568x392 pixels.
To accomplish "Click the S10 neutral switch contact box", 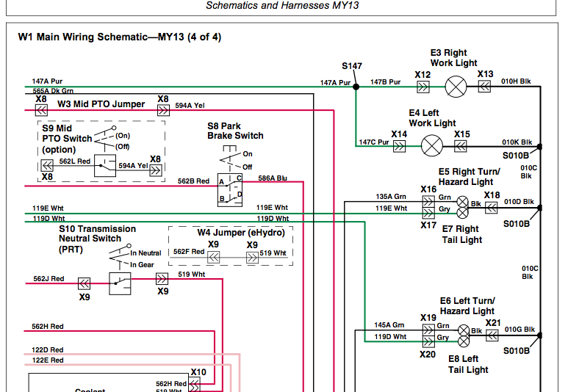I will tap(120, 284).
